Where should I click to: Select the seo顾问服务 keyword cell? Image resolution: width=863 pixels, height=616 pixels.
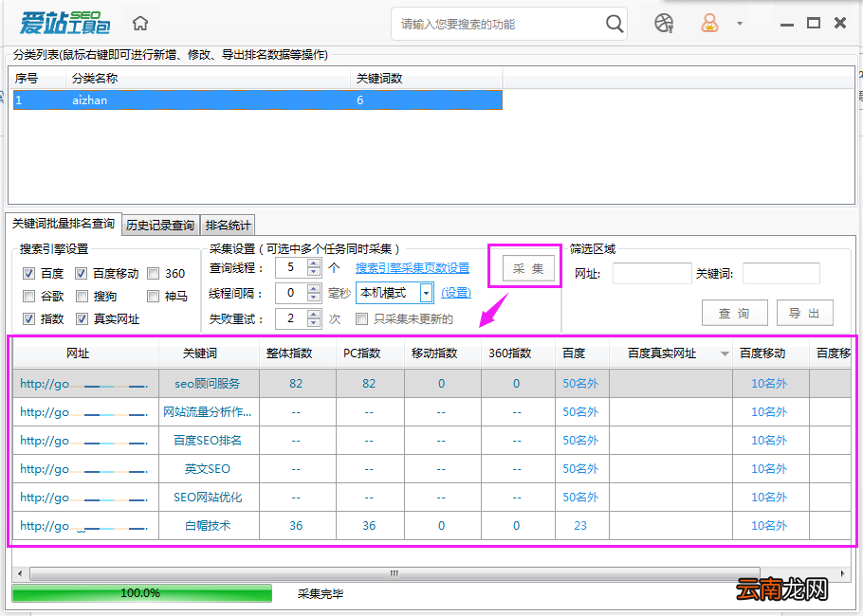coord(208,384)
